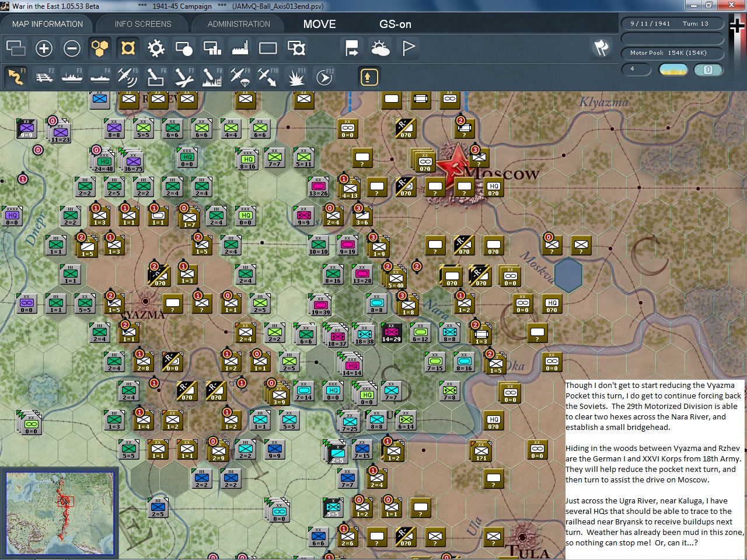Click the sky-and-wheat ground condition indicator
This screenshot has height=560, width=747.
[x=673, y=69]
